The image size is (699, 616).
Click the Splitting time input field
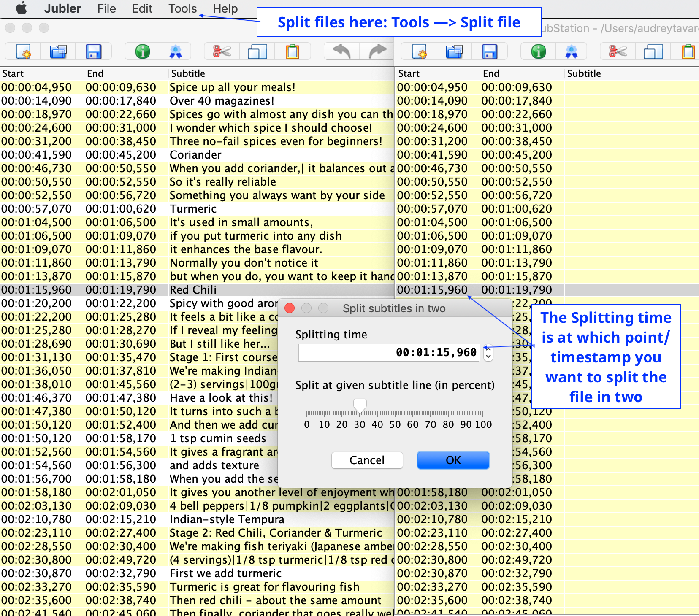(x=388, y=352)
